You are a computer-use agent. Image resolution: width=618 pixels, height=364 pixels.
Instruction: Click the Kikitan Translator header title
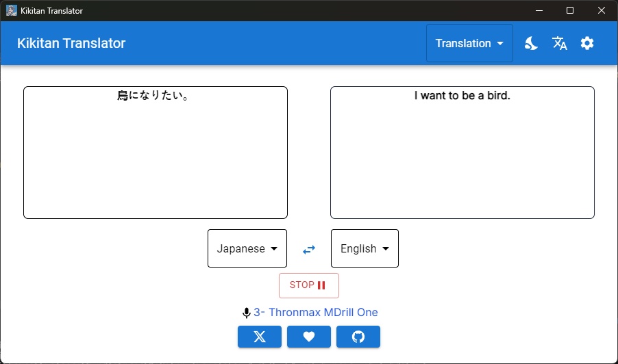click(71, 43)
